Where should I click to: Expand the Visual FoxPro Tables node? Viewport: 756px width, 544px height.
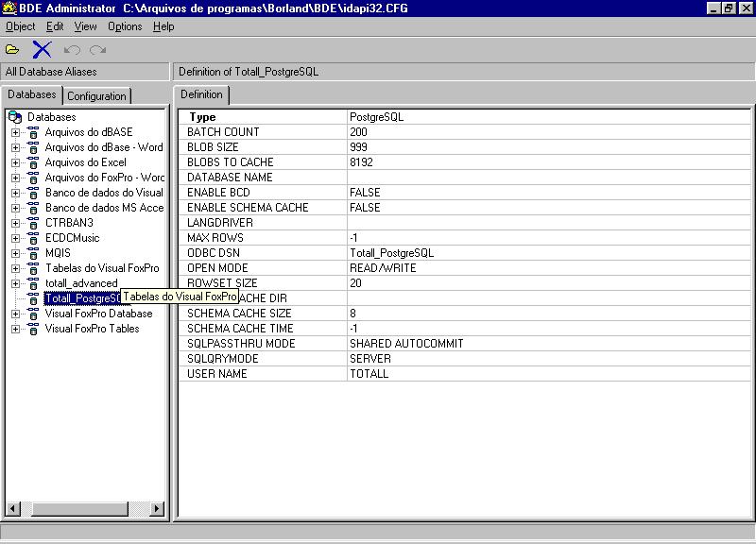(15, 329)
